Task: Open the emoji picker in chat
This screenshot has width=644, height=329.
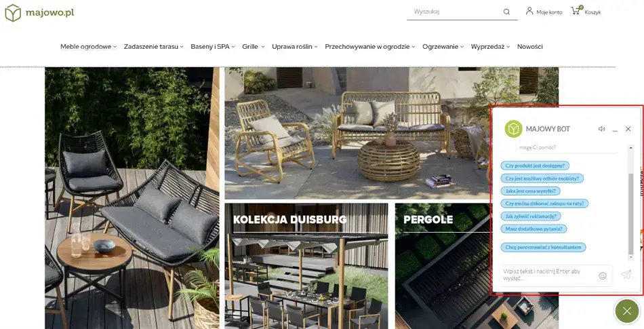Action: coord(603,276)
